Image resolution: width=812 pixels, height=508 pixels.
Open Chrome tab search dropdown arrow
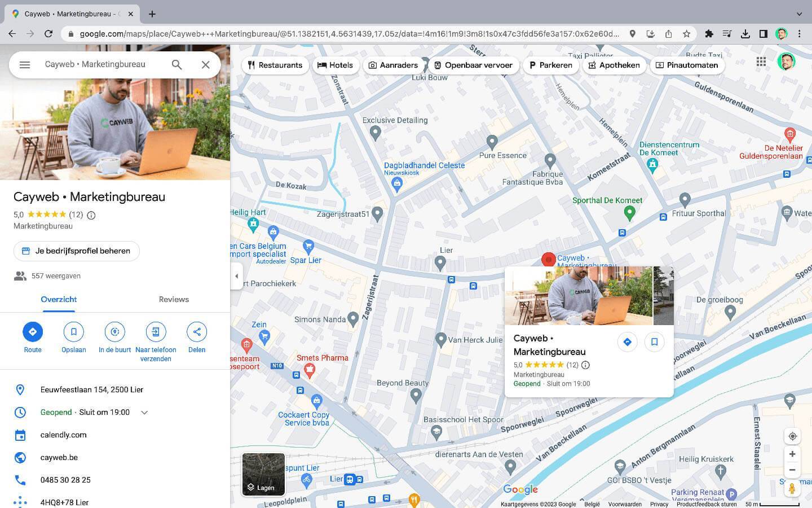click(799, 14)
